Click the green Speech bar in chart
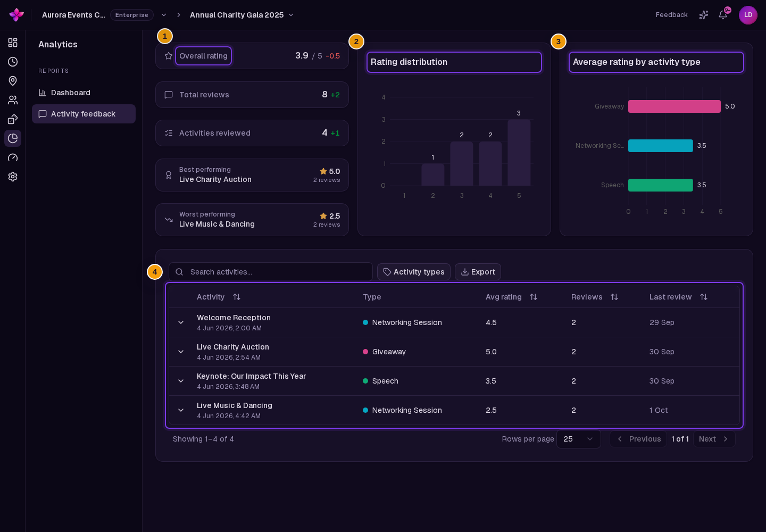The width and height of the screenshot is (766, 532). click(661, 185)
